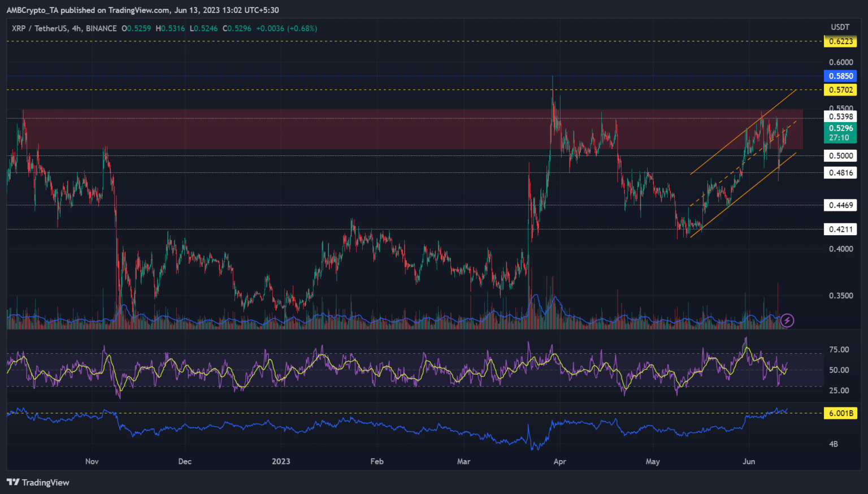Screen dimensions: 868x494
Task: Select the yellow 0.5702 price label
Action: 840,90
